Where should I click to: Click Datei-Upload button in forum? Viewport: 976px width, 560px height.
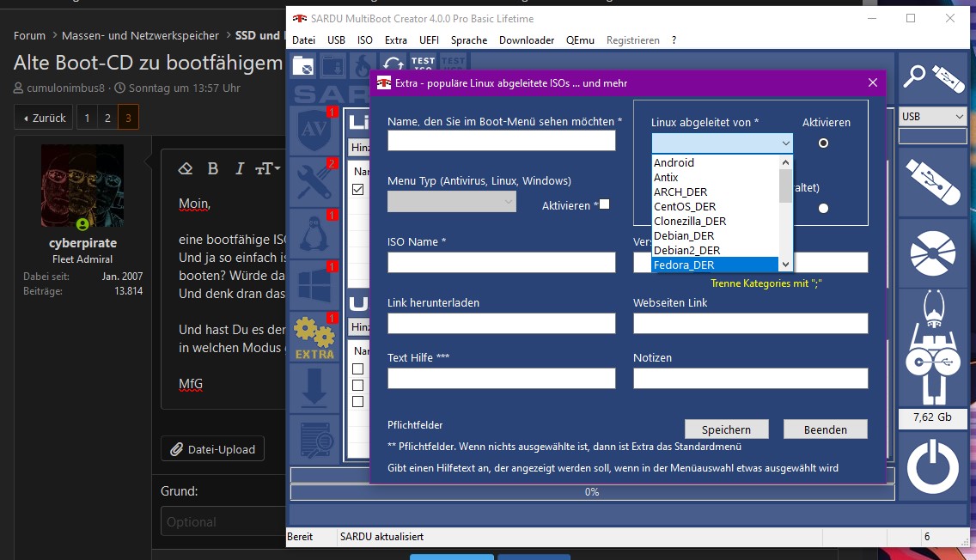pos(212,448)
